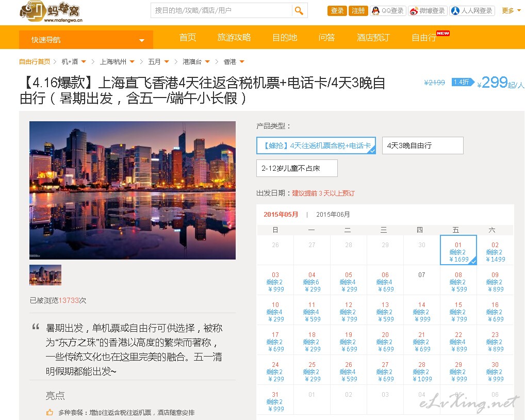Open 酒店预订 navigation item
Image resolution: width=525 pixels, height=420 pixels.
[373, 38]
